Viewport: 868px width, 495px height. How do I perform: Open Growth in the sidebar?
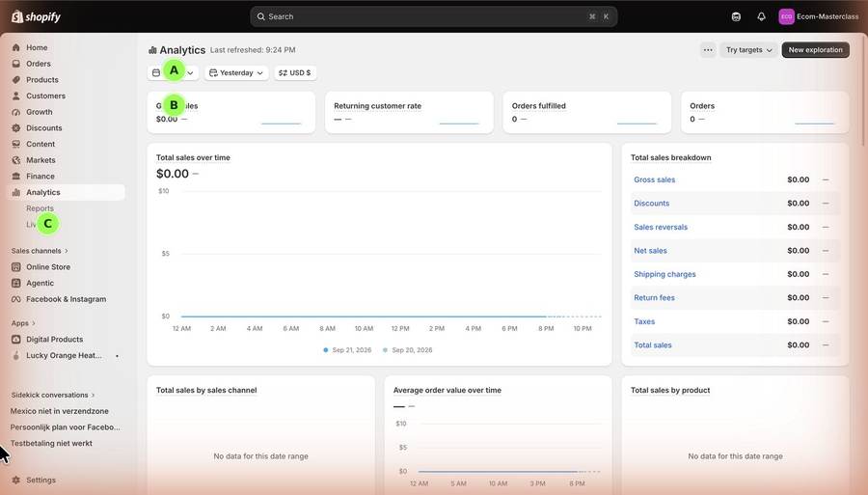pyautogui.click(x=40, y=112)
